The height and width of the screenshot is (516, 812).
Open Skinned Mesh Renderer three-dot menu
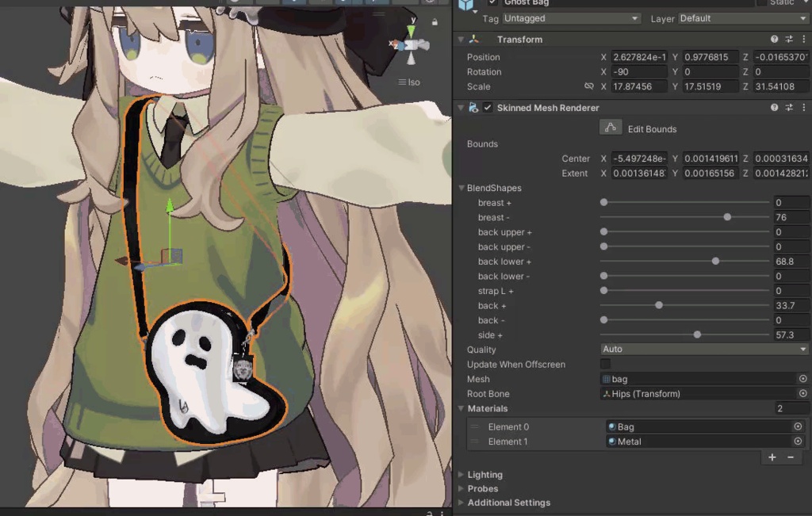pyautogui.click(x=804, y=108)
